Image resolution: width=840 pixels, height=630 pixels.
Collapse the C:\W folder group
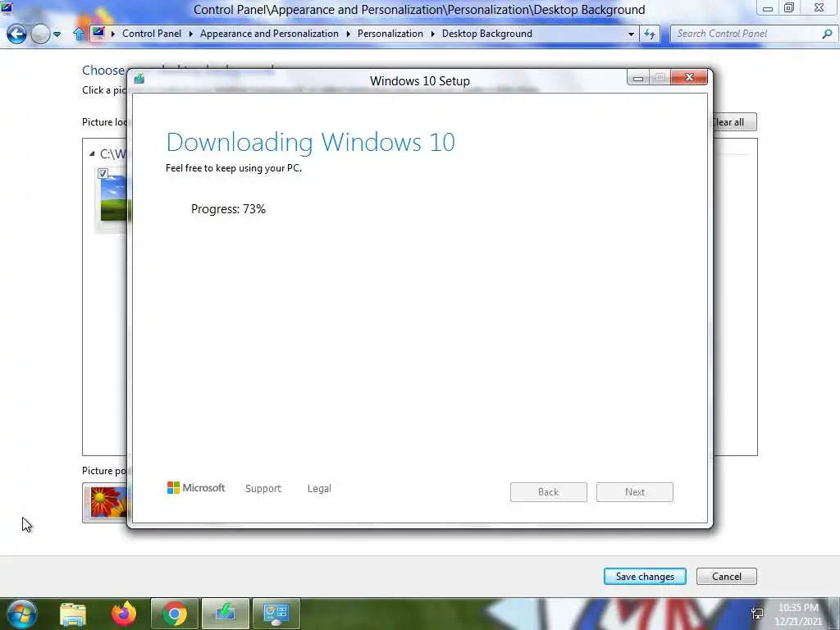(92, 153)
